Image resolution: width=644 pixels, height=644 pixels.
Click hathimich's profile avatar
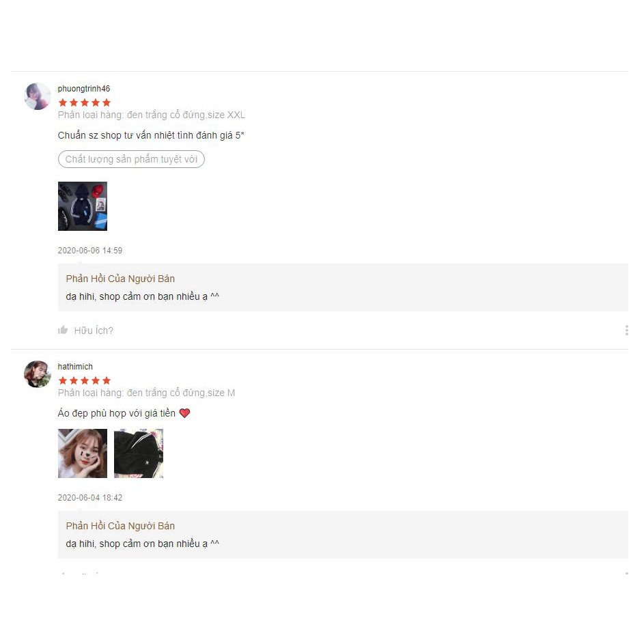[38, 374]
